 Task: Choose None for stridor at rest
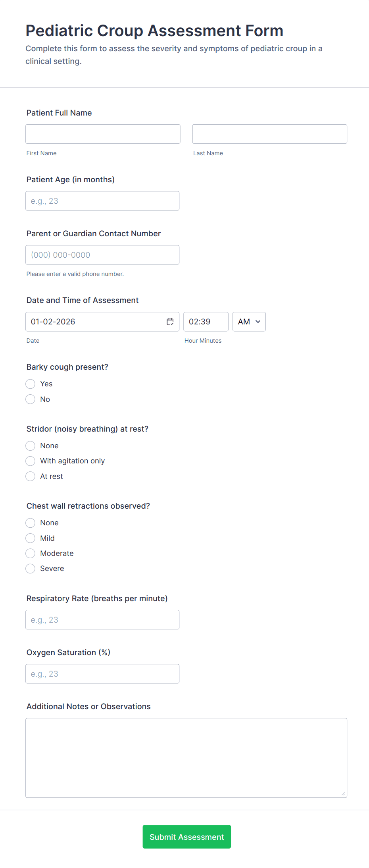click(x=30, y=446)
